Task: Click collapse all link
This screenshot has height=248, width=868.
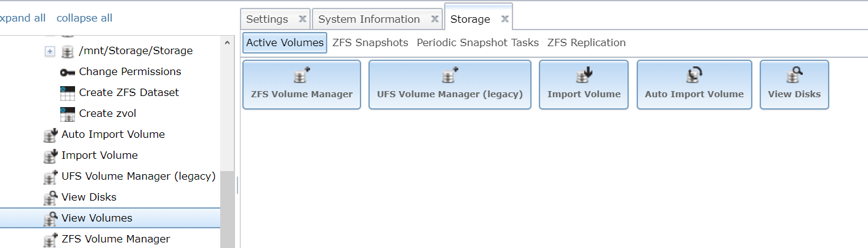Action: click(84, 18)
